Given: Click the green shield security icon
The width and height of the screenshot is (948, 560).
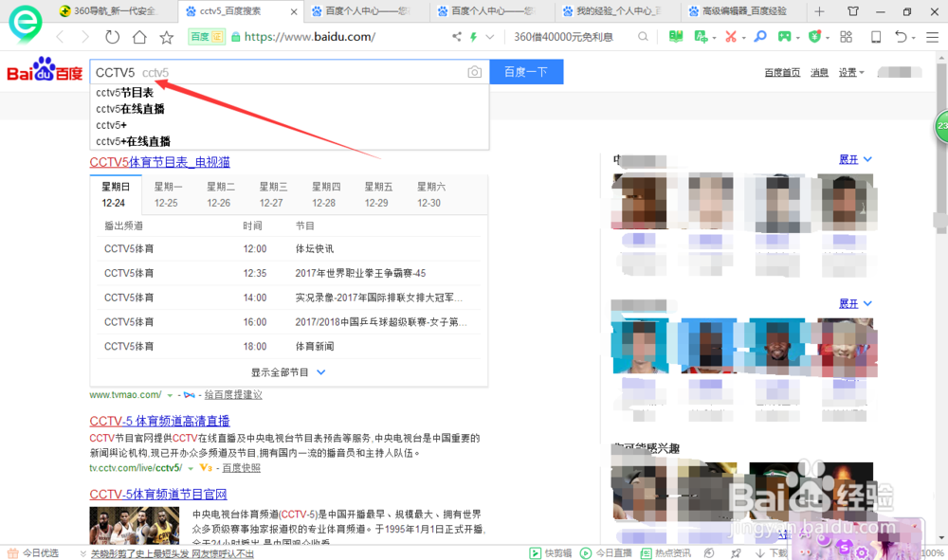Looking at the screenshot, I should click(x=815, y=37).
